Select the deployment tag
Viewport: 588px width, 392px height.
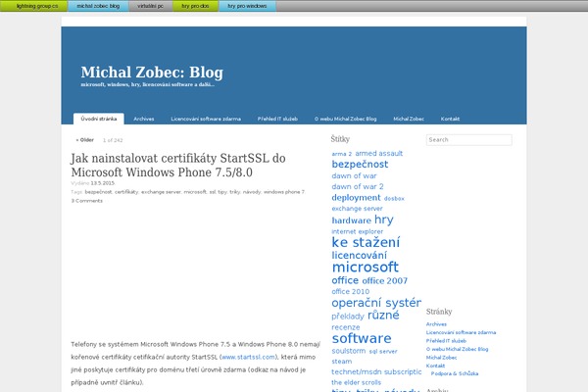pyautogui.click(x=356, y=198)
